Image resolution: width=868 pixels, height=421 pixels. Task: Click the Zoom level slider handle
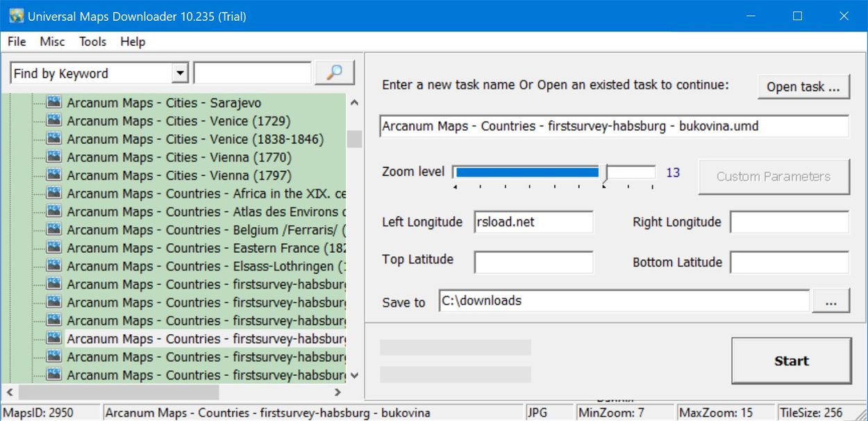603,172
